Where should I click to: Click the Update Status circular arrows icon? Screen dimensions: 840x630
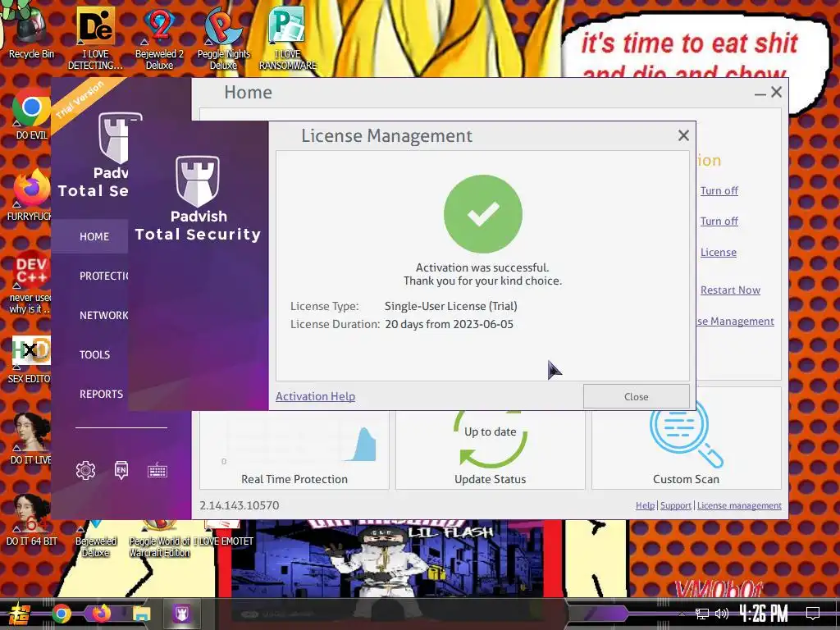click(491, 440)
